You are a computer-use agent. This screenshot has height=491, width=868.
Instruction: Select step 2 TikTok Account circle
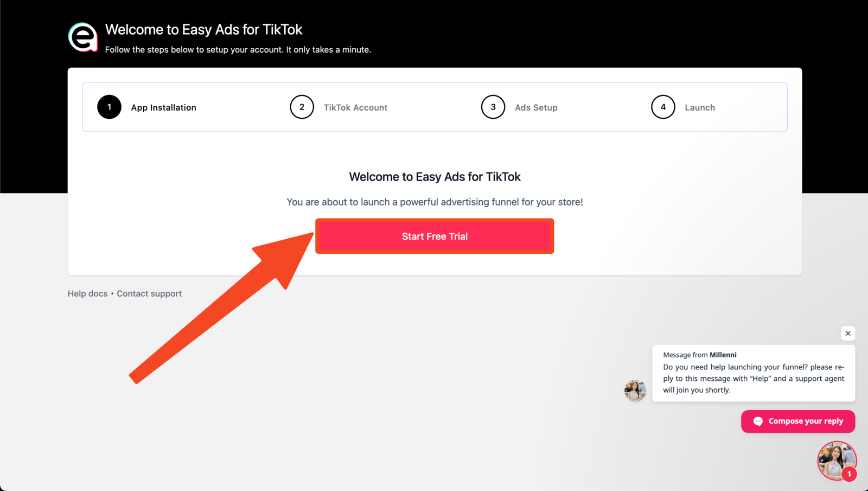coord(302,107)
